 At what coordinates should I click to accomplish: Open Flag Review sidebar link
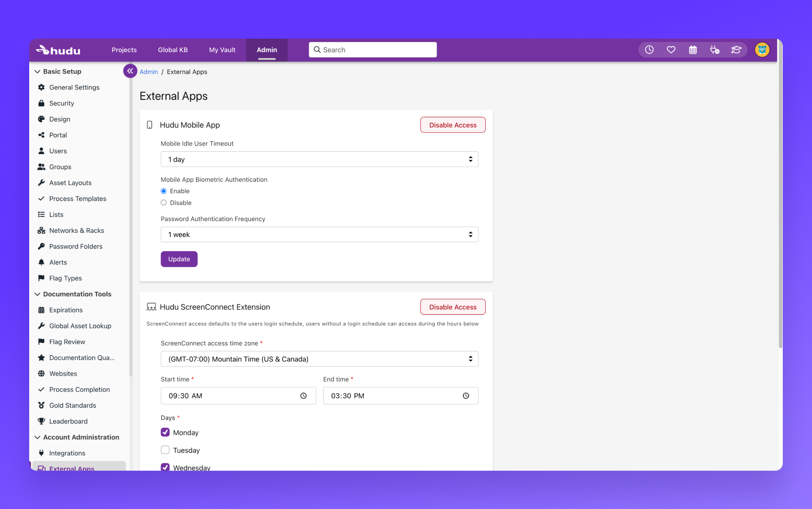coord(67,342)
